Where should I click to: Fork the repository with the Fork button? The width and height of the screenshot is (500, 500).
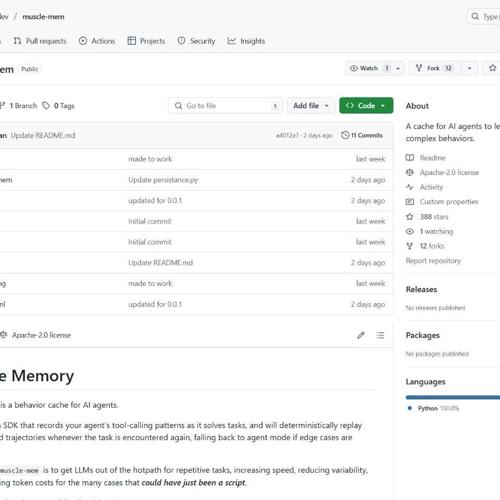(435, 68)
